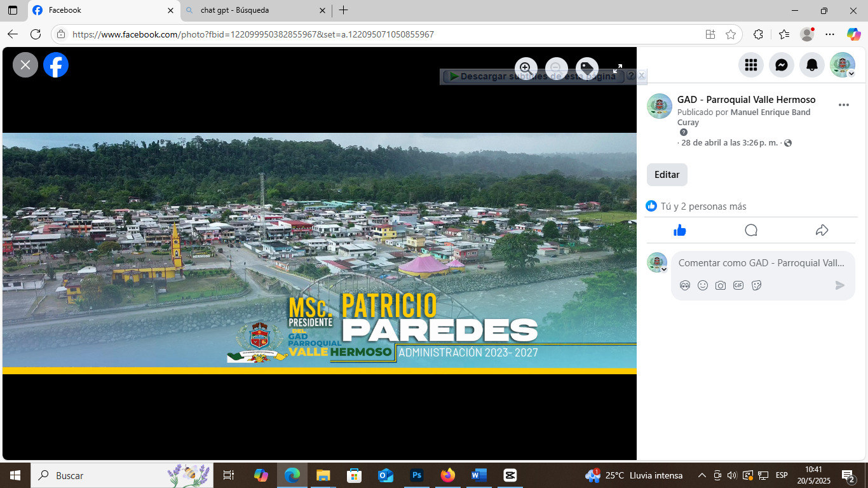The image size is (868, 488).
Task: Add this page to browser favorites
Action: [731, 34]
